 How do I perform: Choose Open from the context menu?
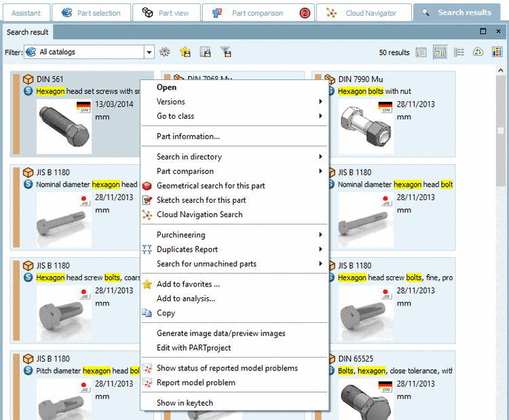(x=235, y=88)
